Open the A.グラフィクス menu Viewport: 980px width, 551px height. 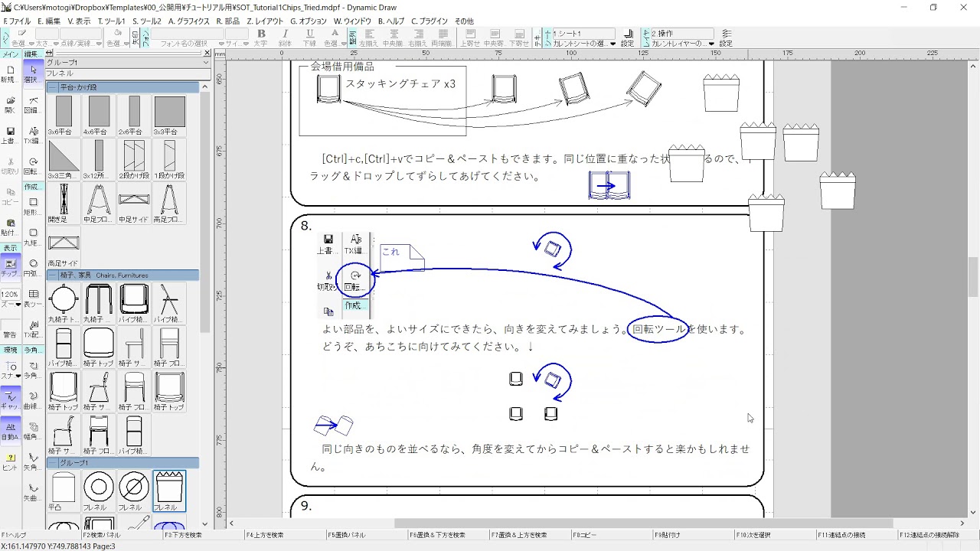pos(189,21)
